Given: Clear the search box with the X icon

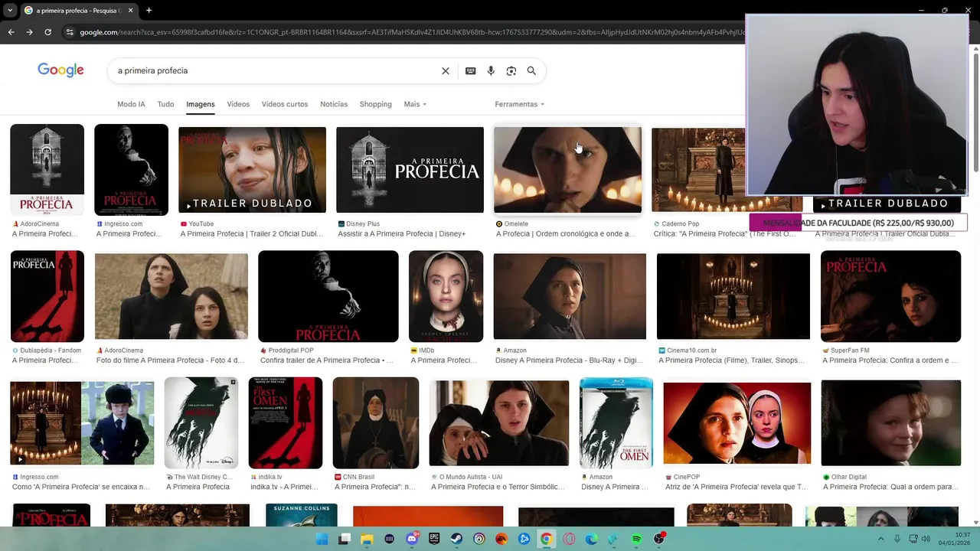Looking at the screenshot, I should pyautogui.click(x=446, y=70).
